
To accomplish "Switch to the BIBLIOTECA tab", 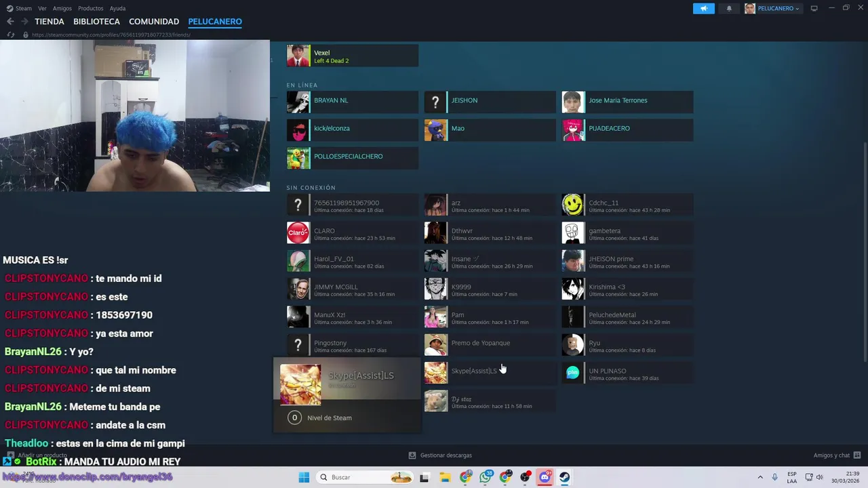I will [x=96, y=22].
